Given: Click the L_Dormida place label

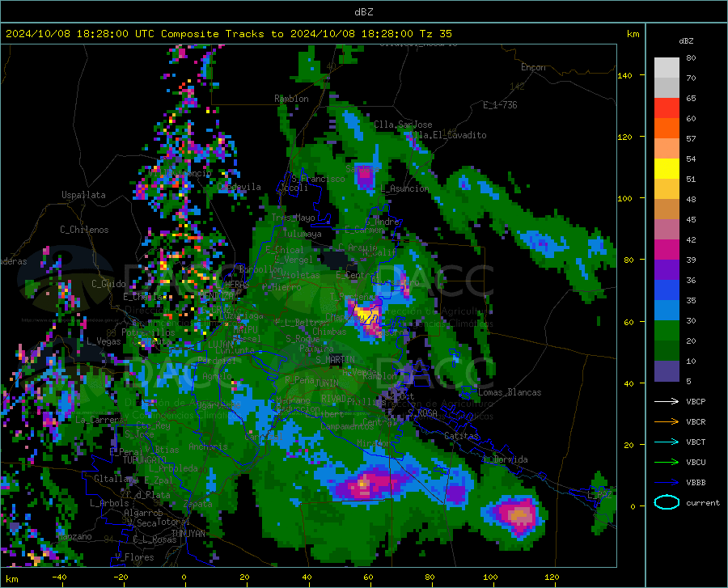Looking at the screenshot, I should click(x=505, y=459).
